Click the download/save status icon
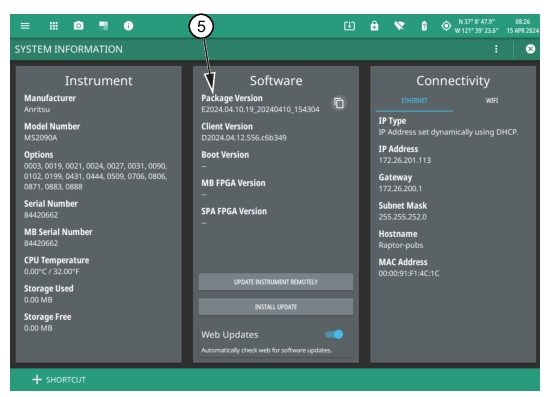The image size is (551, 397). coord(349,26)
